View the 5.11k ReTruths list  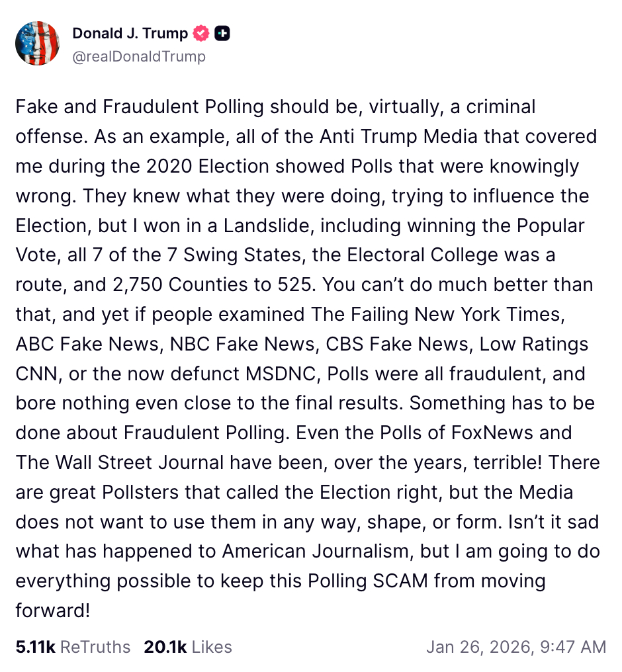[x=73, y=646]
